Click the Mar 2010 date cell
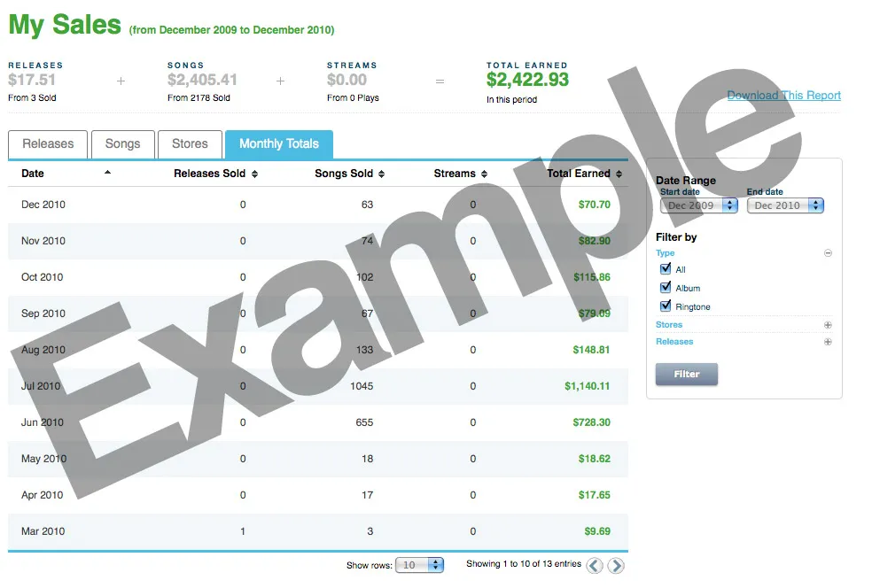This screenshot has width=872, height=588. click(x=43, y=531)
